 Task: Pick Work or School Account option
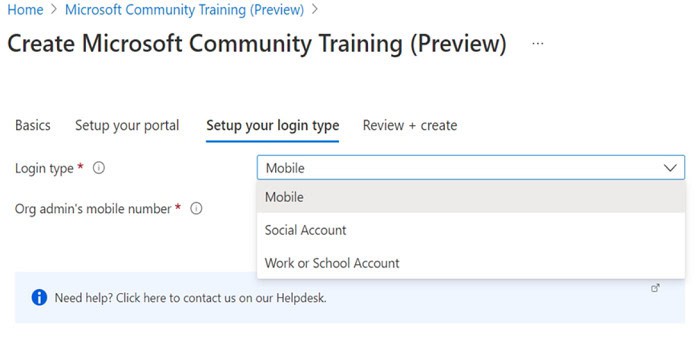click(x=471, y=263)
